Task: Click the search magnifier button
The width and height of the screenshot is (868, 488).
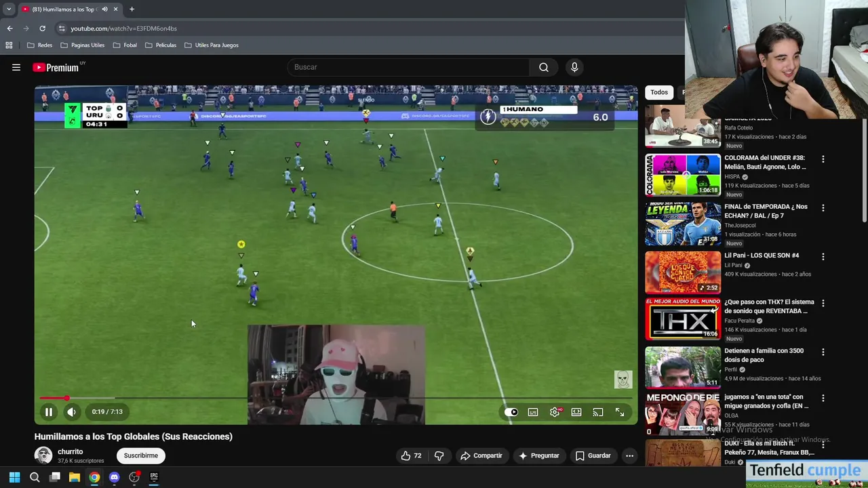Action: pos(544,67)
